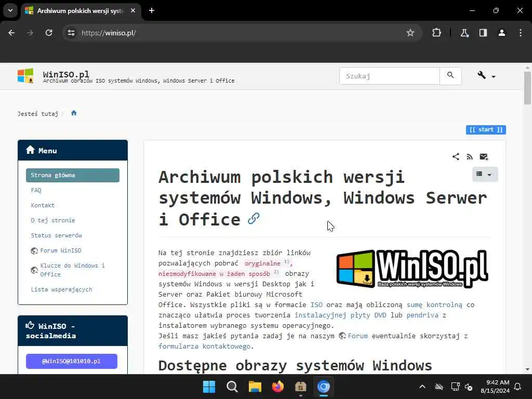The width and height of the screenshot is (532, 399).
Task: Follow the instalacyjnej płyty DVD link
Action: click(x=340, y=315)
